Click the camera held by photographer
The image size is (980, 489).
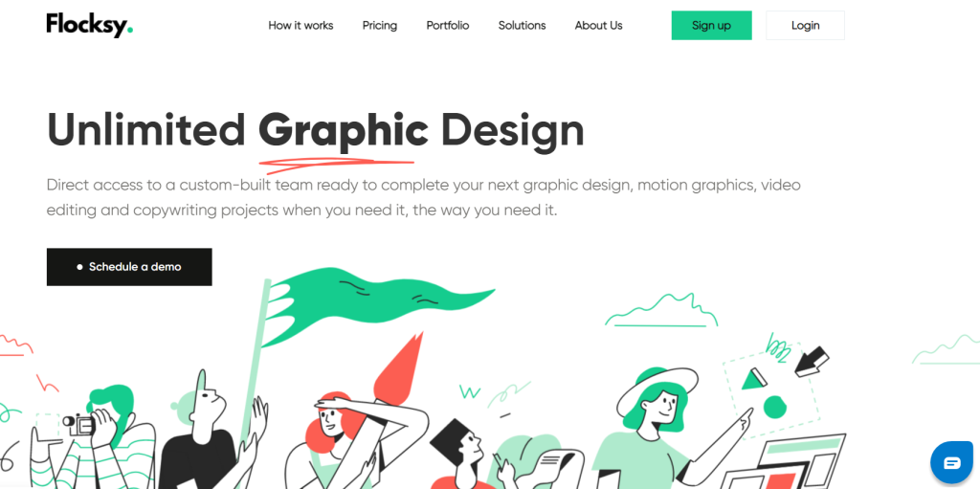click(x=79, y=425)
